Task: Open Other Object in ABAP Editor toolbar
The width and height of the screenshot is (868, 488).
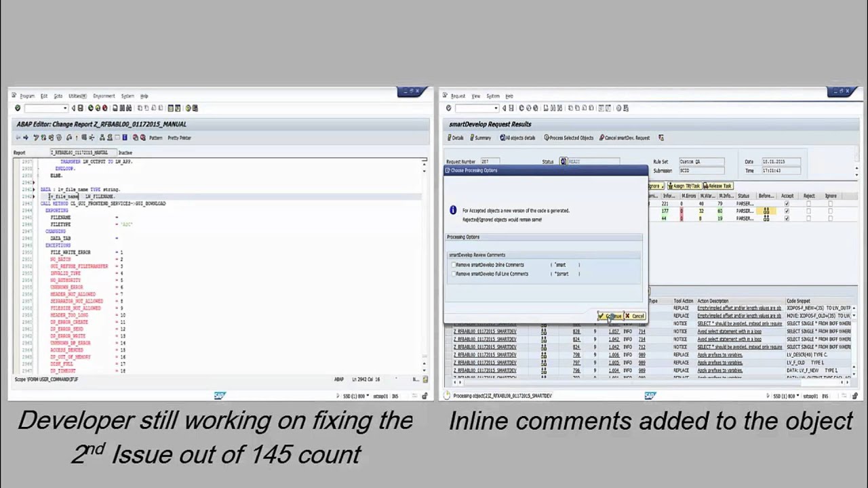Action: (x=52, y=138)
